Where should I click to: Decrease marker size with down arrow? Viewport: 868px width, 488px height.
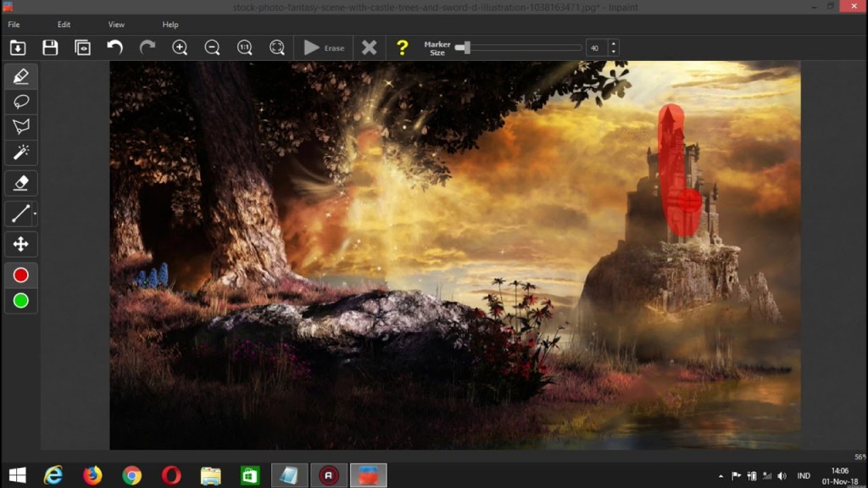(614, 52)
